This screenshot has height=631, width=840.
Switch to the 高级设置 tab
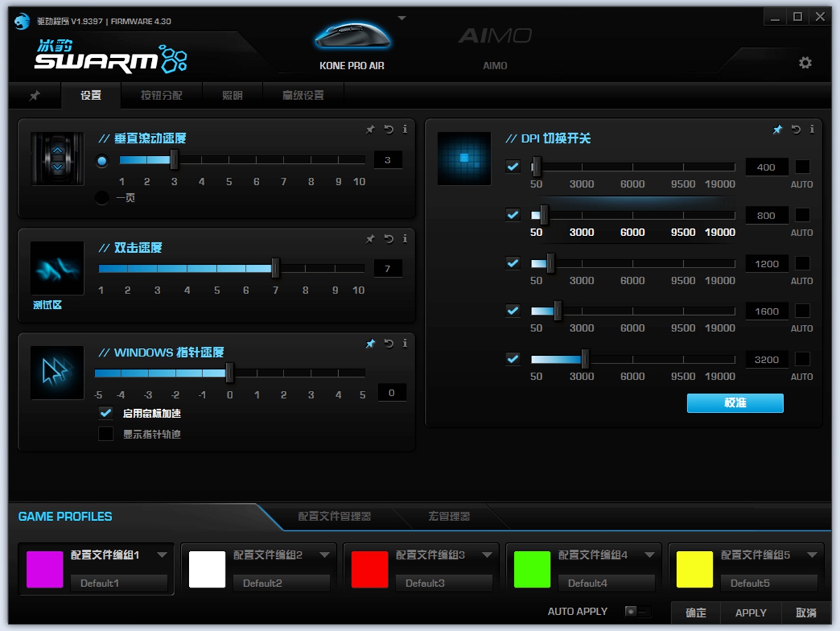coord(303,95)
